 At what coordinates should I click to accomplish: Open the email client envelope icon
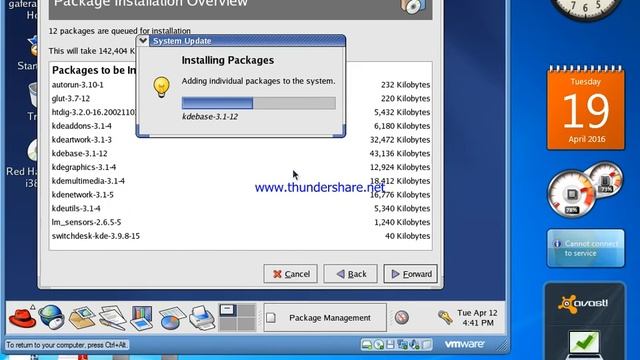pyautogui.click(x=82, y=318)
